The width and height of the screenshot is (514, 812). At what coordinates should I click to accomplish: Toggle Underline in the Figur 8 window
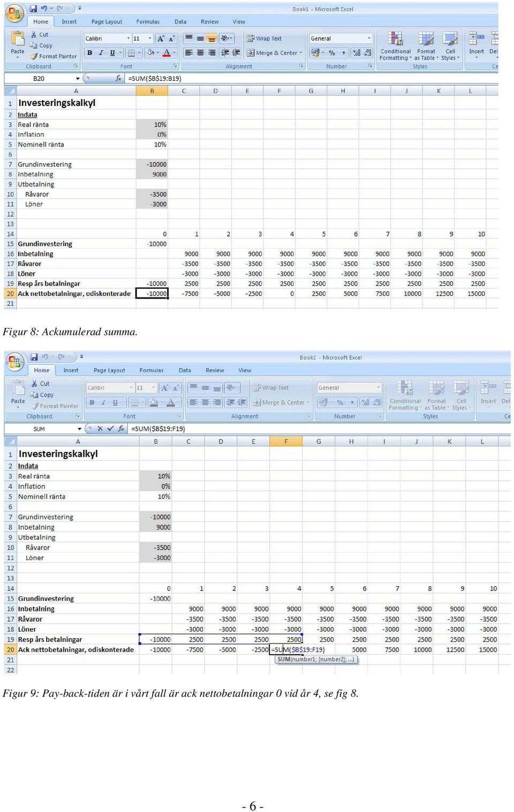pos(112,52)
